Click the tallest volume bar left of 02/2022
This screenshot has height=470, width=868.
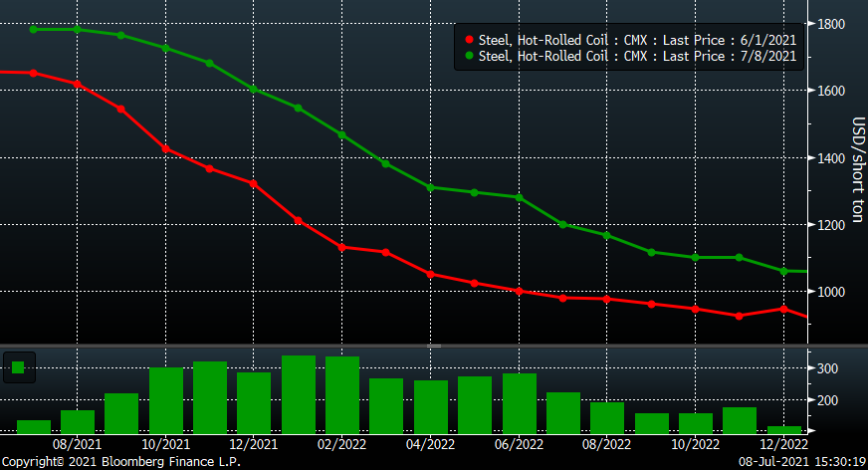(x=298, y=393)
